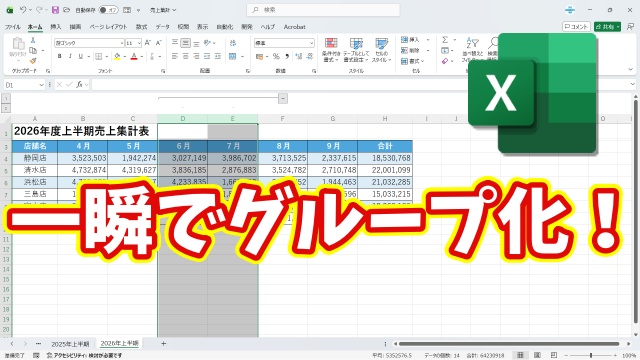Align text left

click(175, 56)
